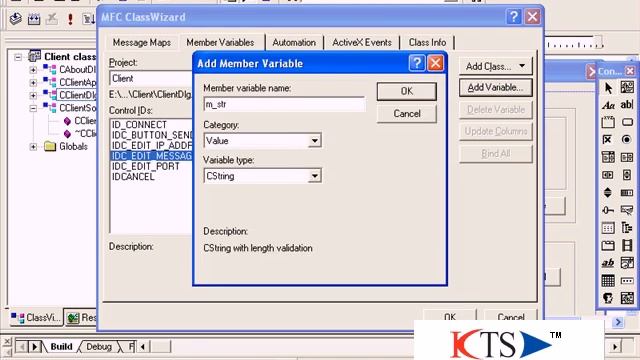Expand the CClientApp class node
This screenshot has height=360, width=640.
(x=33, y=82)
